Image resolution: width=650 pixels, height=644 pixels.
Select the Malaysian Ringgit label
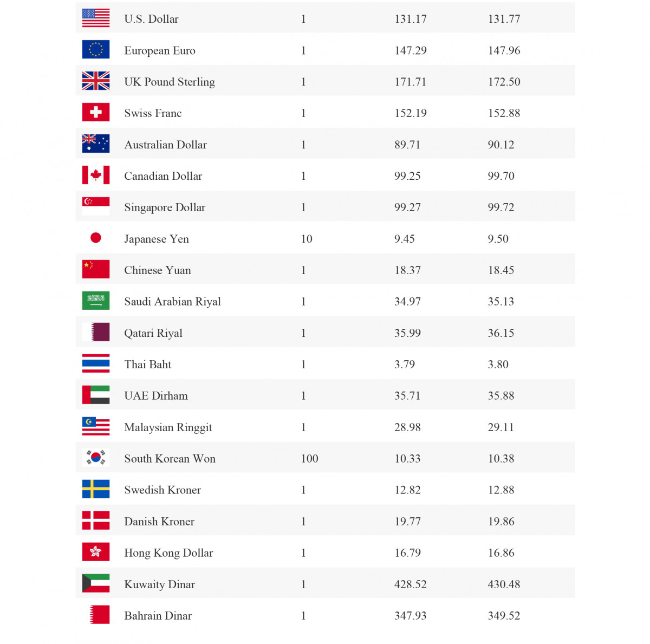click(168, 427)
